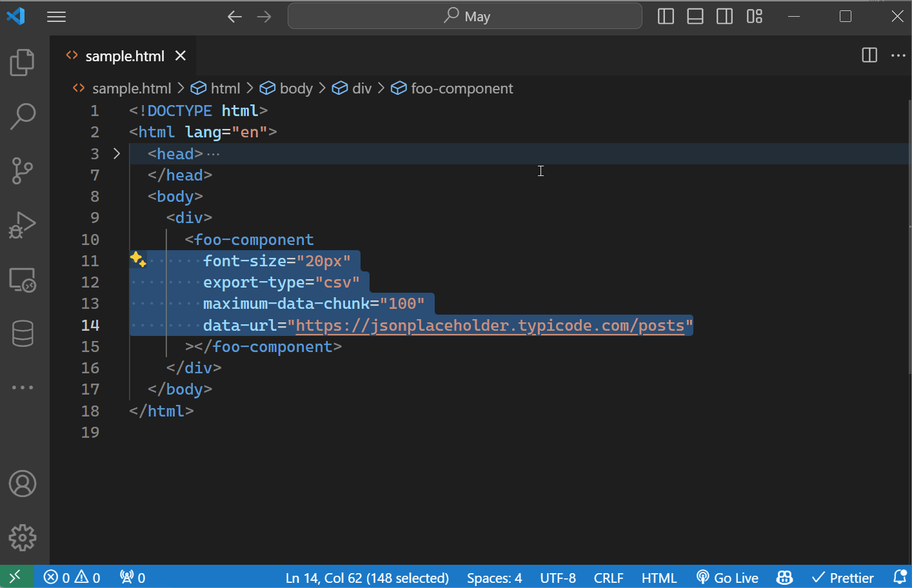Open the editor actions More menu
This screenshot has width=912, height=588.
click(x=898, y=55)
